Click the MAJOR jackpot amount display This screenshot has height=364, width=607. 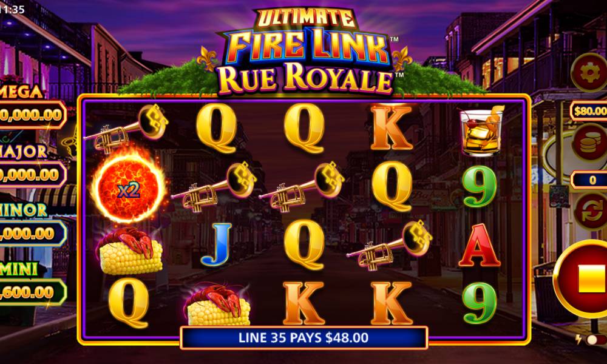(x=32, y=175)
